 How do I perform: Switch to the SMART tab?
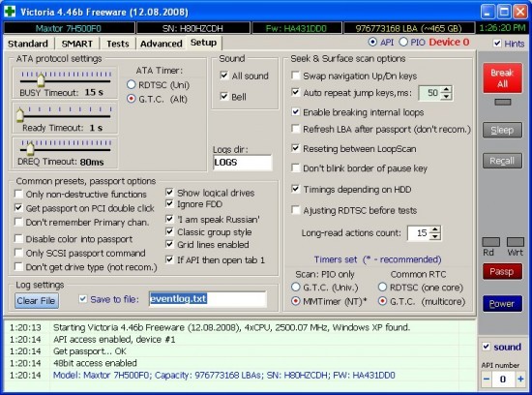77,44
